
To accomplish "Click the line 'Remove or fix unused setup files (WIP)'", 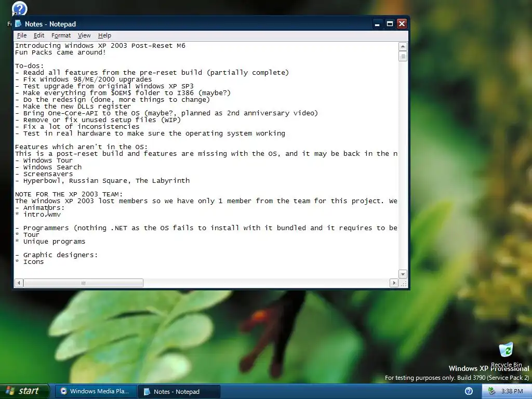I will tap(98, 120).
